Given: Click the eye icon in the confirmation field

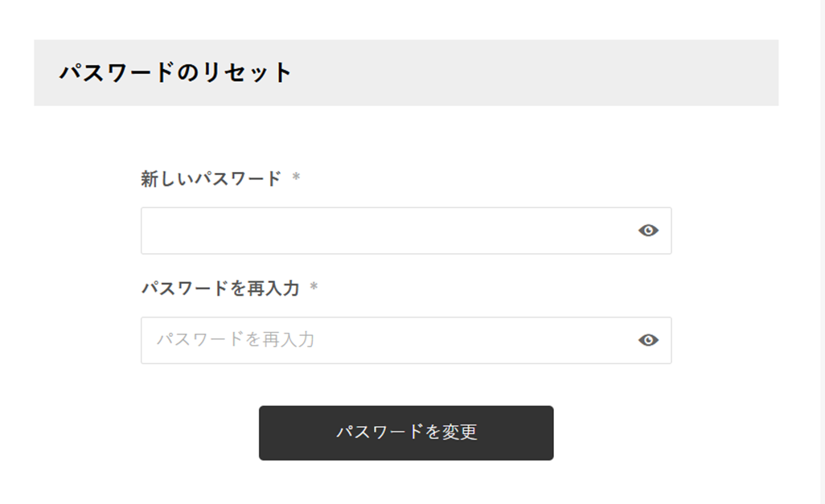Looking at the screenshot, I should [648, 340].
